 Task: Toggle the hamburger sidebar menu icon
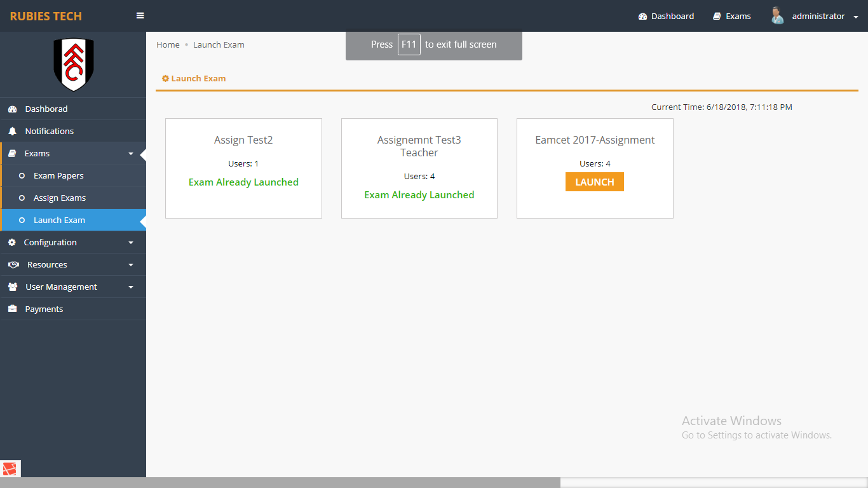140,16
